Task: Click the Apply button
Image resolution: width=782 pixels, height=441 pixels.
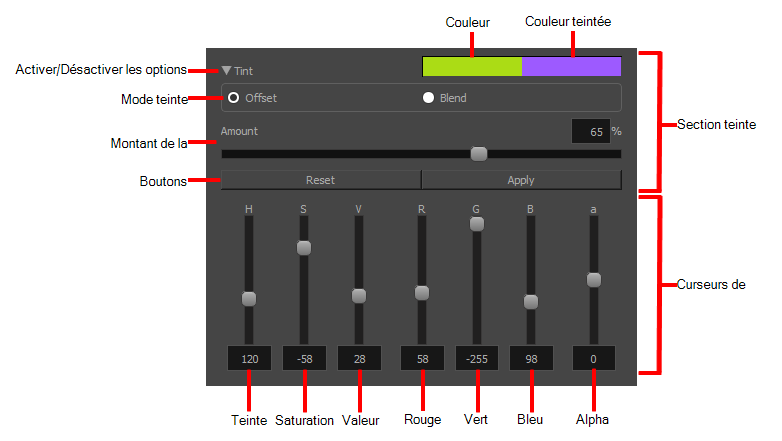Action: 522,180
